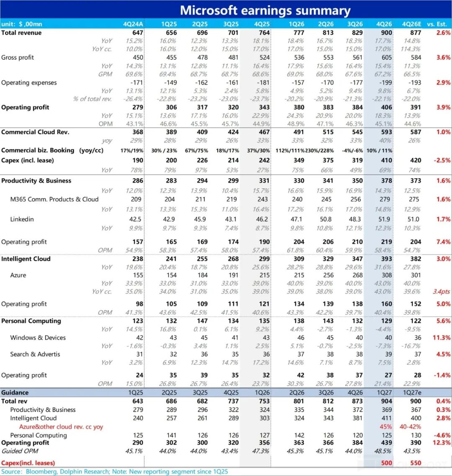
Task: Click Operating expenses 4Q26 value -199
Action: tap(385, 82)
